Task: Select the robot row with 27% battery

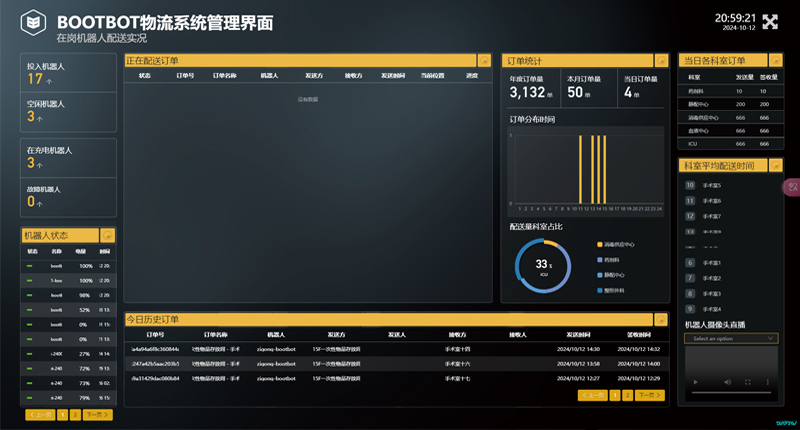Action: pyautogui.click(x=68, y=353)
